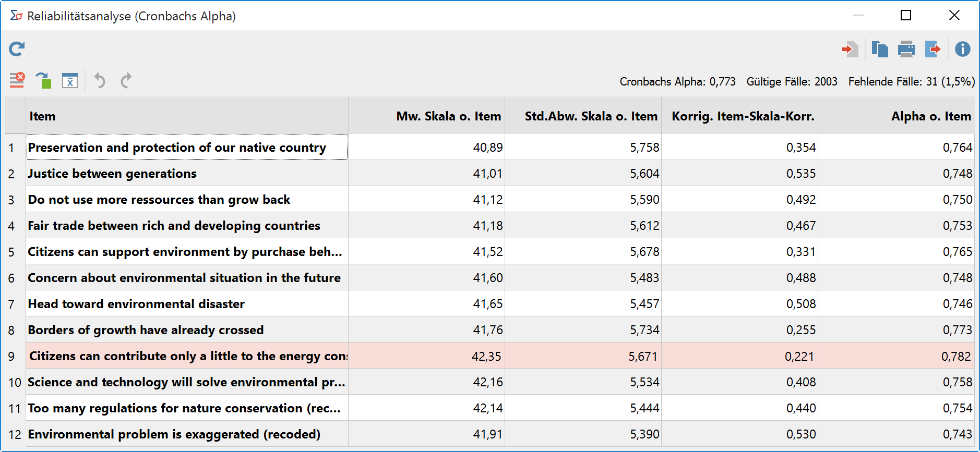Open results as Excel table icon
Viewport: 980px width, 452px height.
coord(70,80)
